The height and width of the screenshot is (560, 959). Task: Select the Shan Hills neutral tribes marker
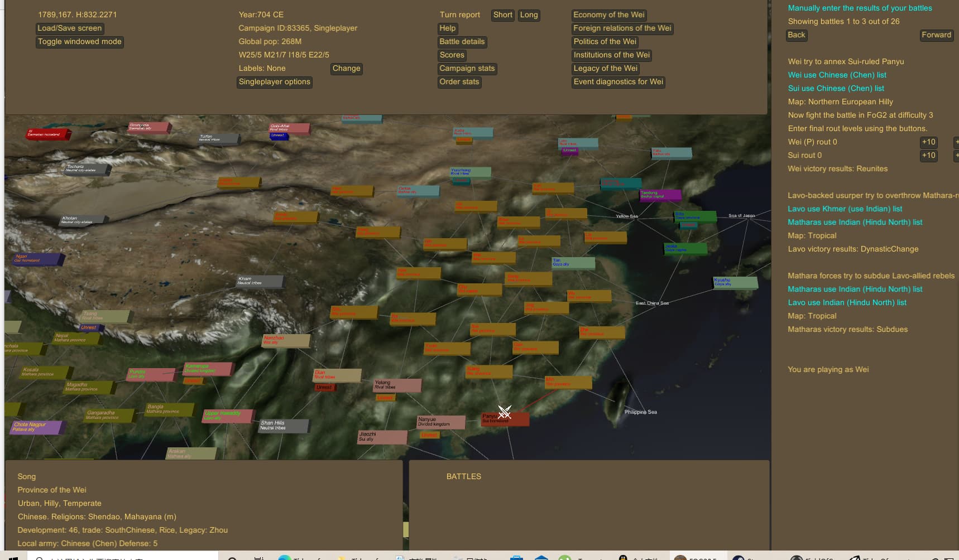(x=284, y=426)
